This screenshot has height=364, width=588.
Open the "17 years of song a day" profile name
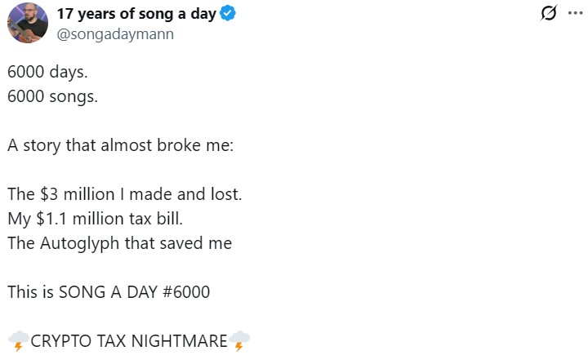pos(136,14)
